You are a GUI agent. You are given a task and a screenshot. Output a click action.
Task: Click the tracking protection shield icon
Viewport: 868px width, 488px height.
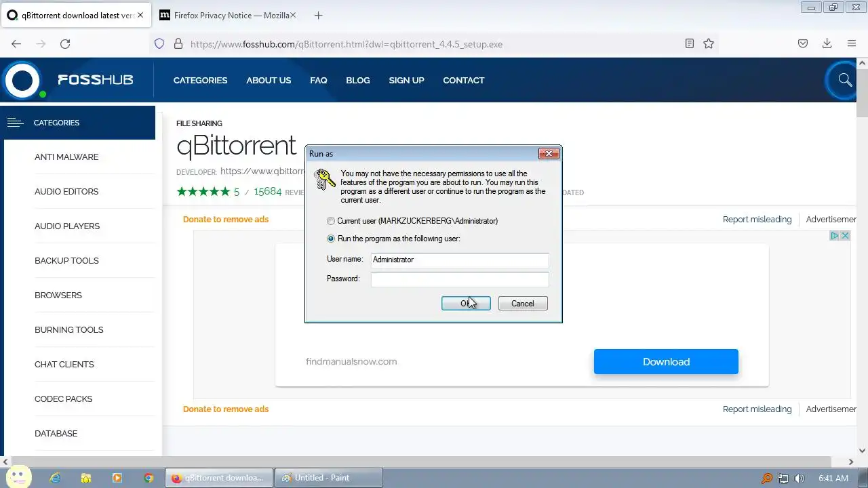159,43
